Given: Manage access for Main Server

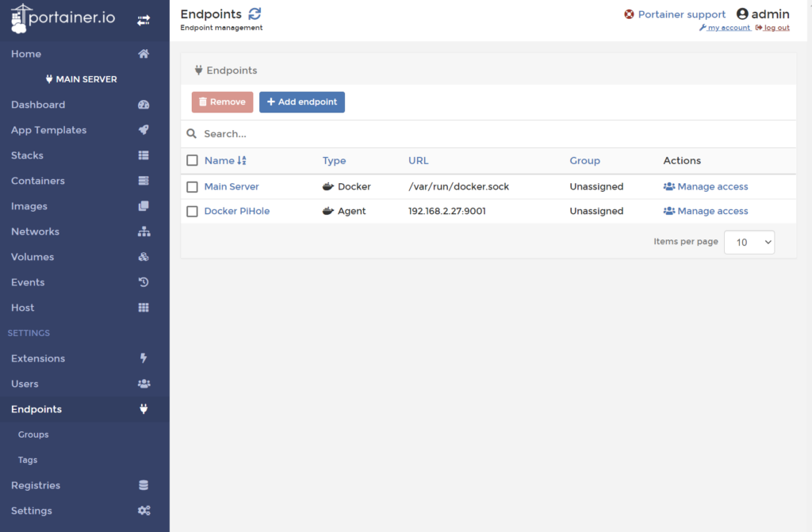Looking at the screenshot, I should click(x=706, y=186).
